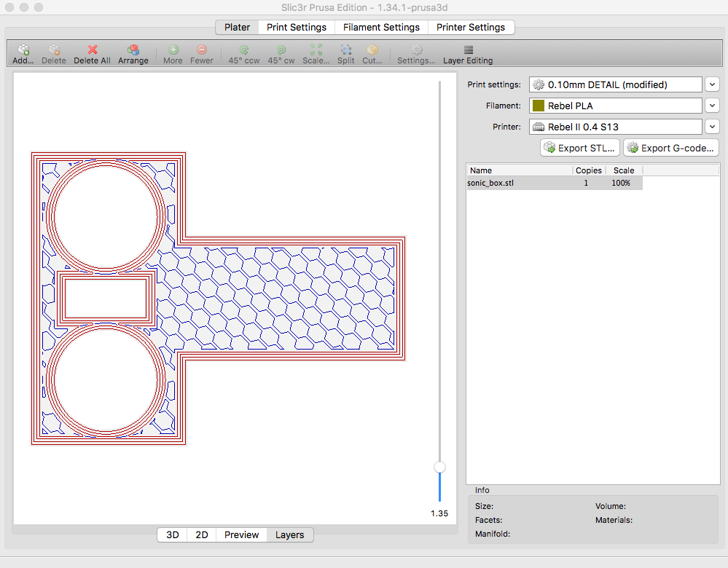This screenshot has height=568, width=728.
Task: Click the Scale toolbar icon
Action: [x=316, y=50]
